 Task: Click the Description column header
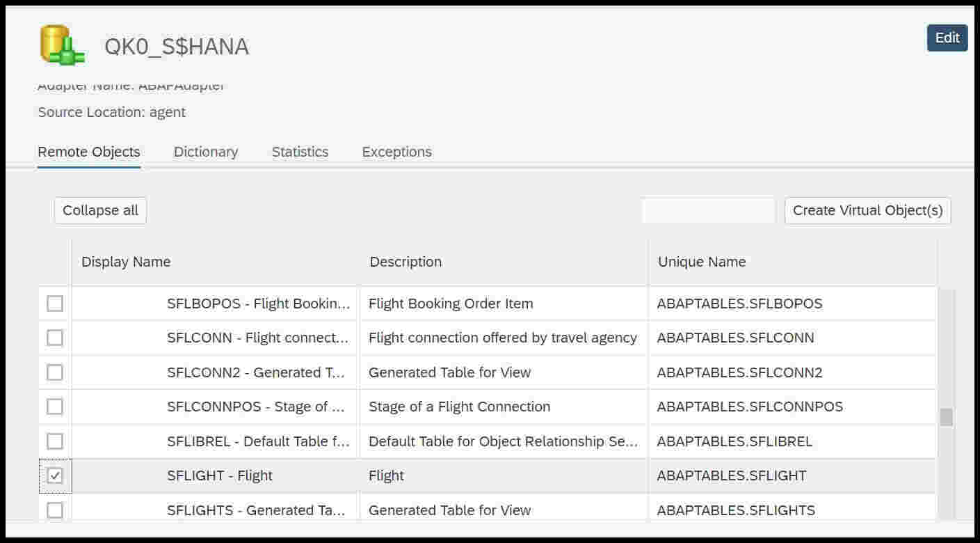(405, 262)
